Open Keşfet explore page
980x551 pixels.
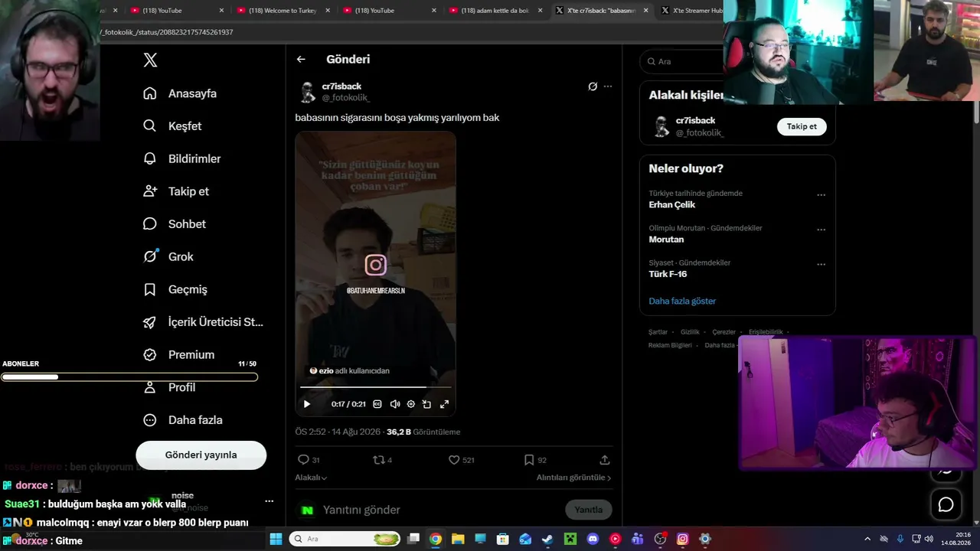click(x=172, y=126)
